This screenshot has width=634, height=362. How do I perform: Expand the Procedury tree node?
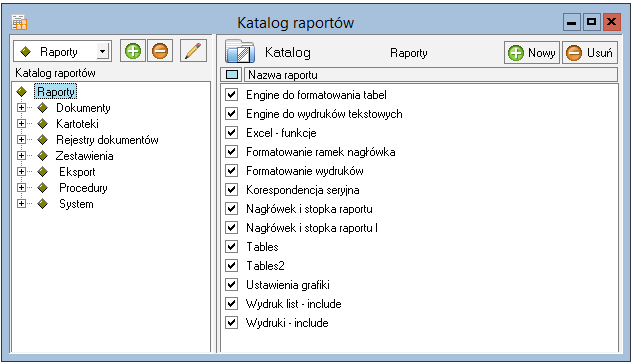click(x=21, y=188)
